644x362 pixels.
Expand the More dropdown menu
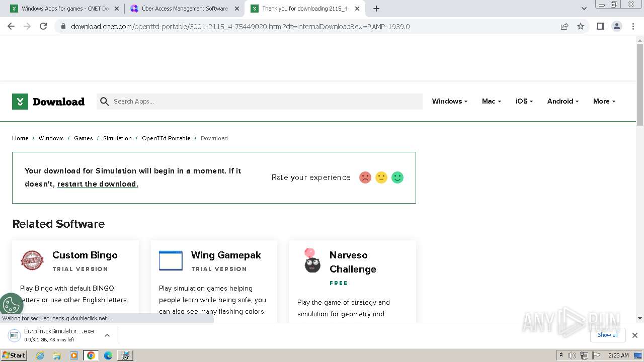coord(604,101)
